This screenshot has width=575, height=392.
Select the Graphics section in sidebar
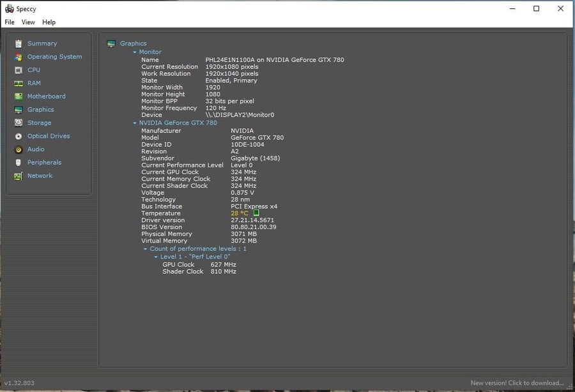click(x=41, y=109)
